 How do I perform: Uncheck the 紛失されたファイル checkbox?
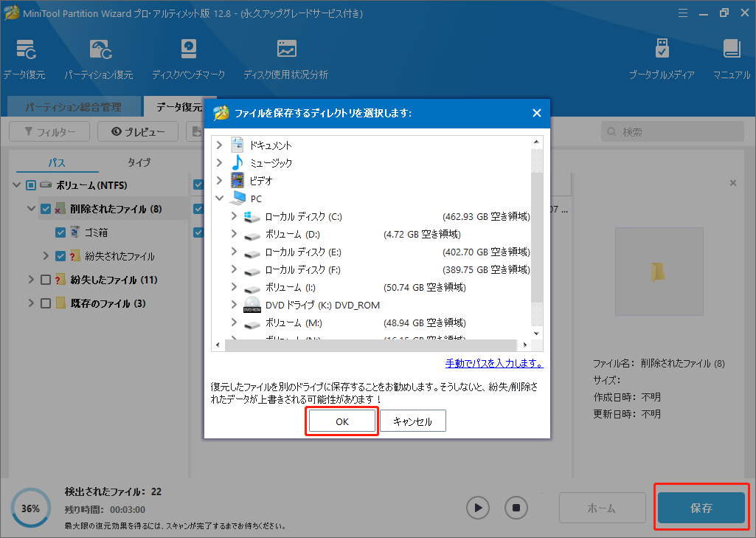(60, 256)
